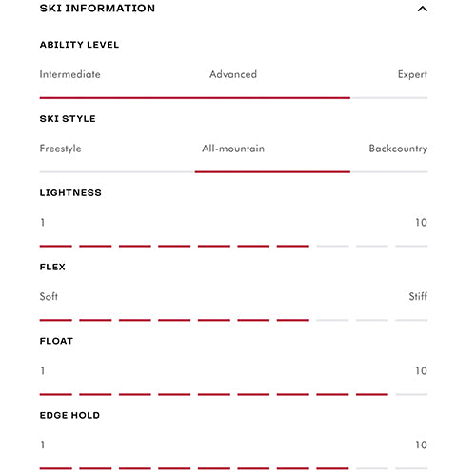
Task: Click the Edge Hold heading
Action: click(x=69, y=415)
